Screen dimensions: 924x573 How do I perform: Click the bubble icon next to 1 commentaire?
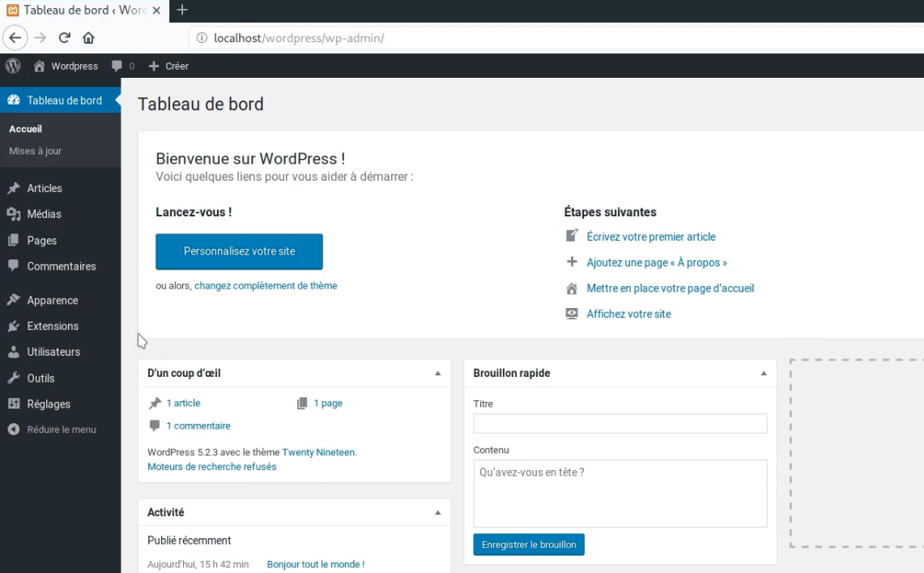coord(155,425)
